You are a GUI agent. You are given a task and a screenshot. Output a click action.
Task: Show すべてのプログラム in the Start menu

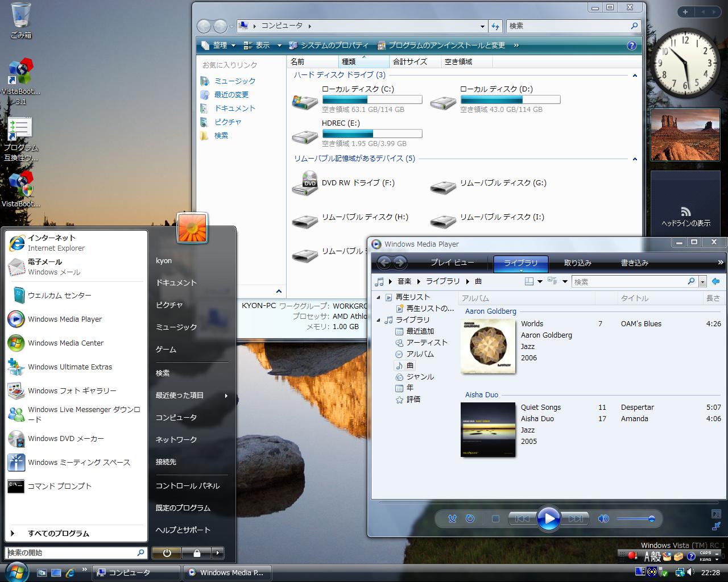[76, 533]
